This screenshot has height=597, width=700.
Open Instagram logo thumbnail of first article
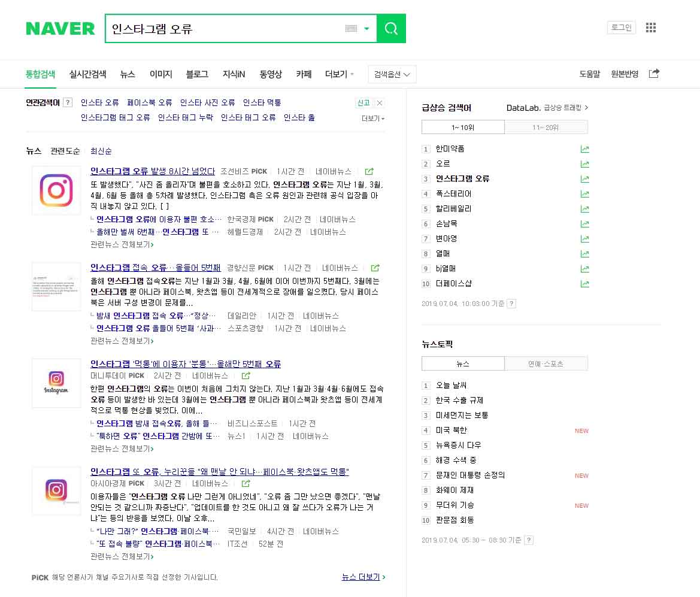click(56, 190)
